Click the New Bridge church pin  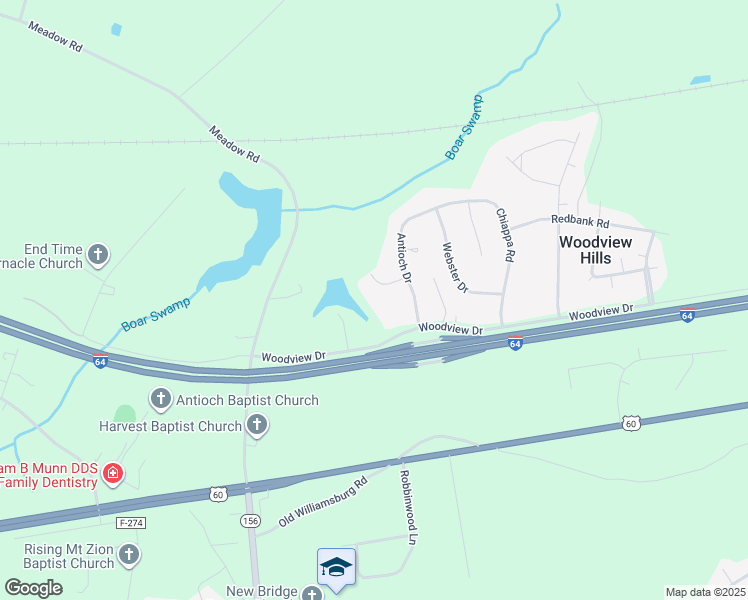pyautogui.click(x=312, y=593)
